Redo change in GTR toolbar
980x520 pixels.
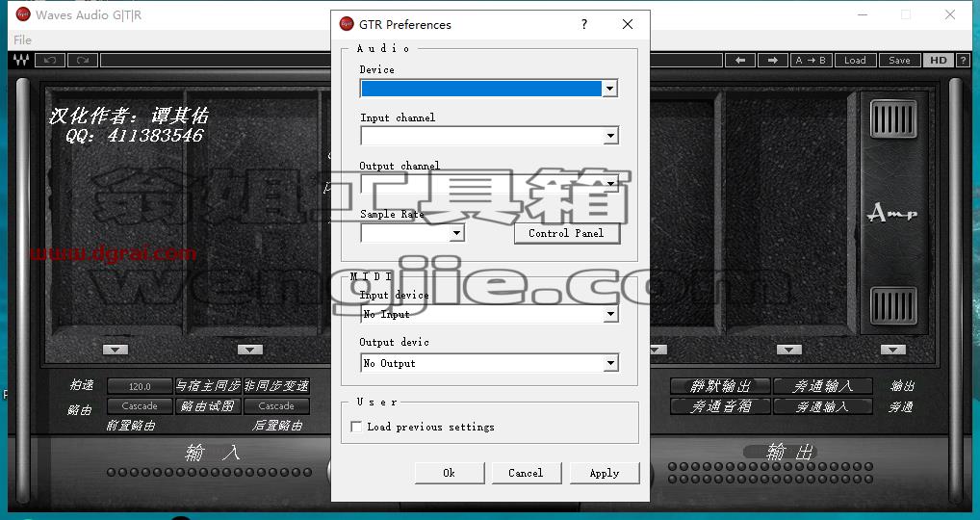click(83, 60)
